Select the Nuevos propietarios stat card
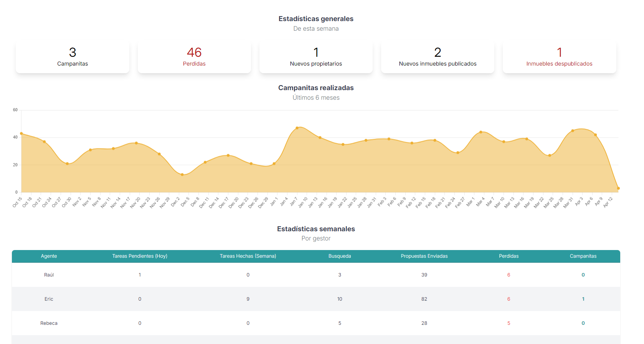 tap(316, 57)
